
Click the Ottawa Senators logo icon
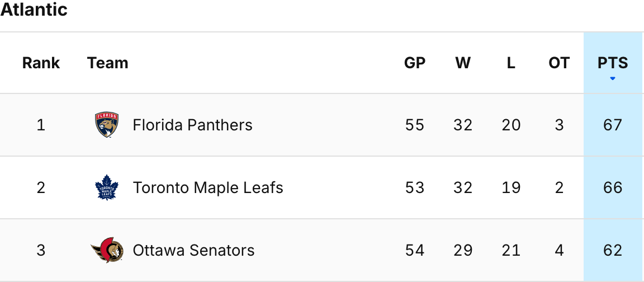[107, 250]
